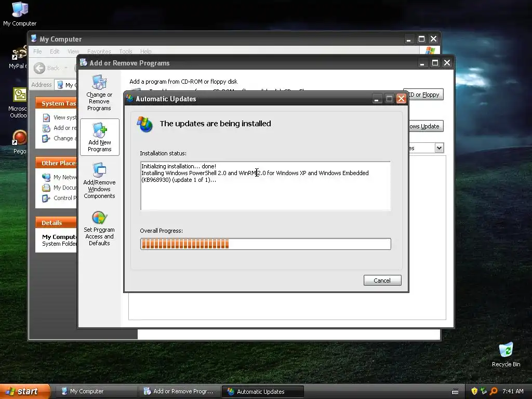Open the Start menu
Screen dimensions: 532x399
point(25,391)
